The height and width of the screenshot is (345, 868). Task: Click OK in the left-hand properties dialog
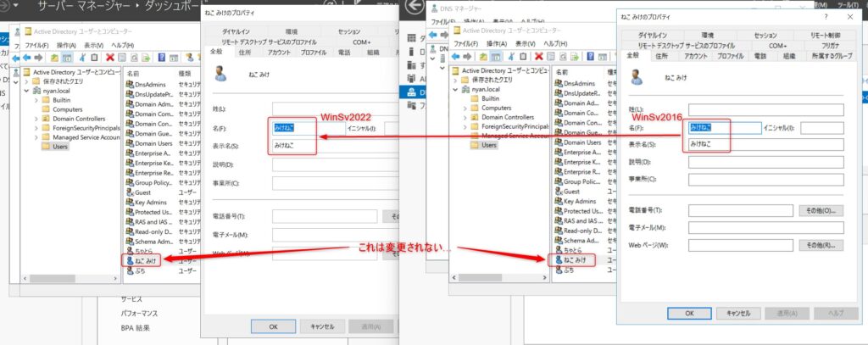273,325
